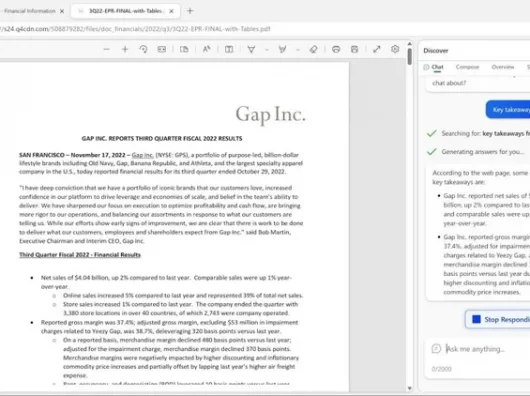Viewport: 530px width, 396px height.
Task: Select the Erase tool
Action: (313, 49)
